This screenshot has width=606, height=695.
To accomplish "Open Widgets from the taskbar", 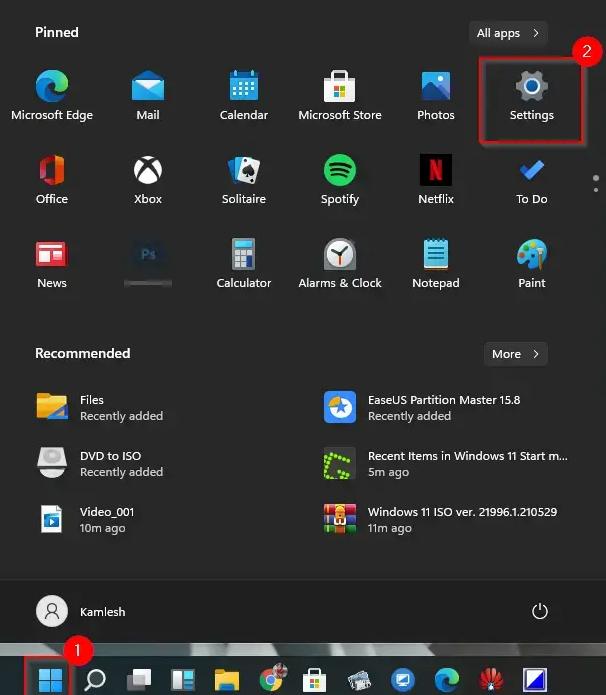I will pos(183,680).
